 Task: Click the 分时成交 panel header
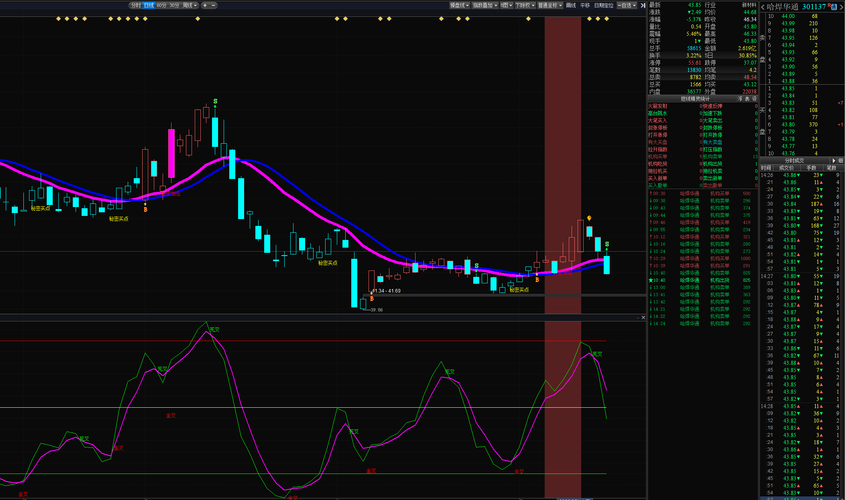coord(794,161)
